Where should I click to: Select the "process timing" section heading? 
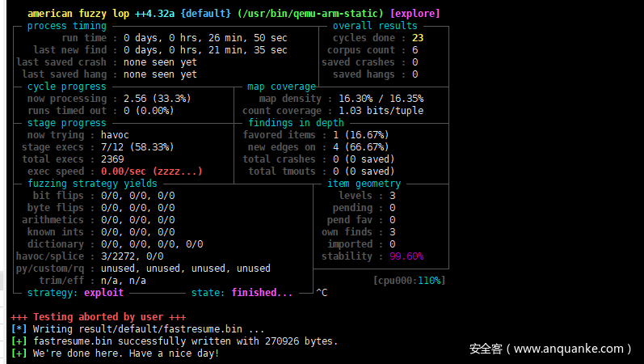[66, 26]
